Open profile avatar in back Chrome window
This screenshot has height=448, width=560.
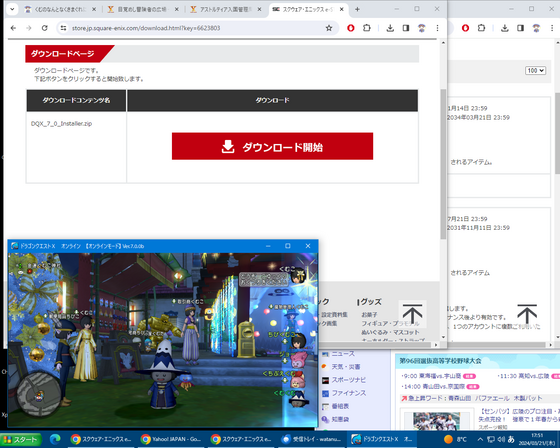pyautogui.click(x=536, y=28)
